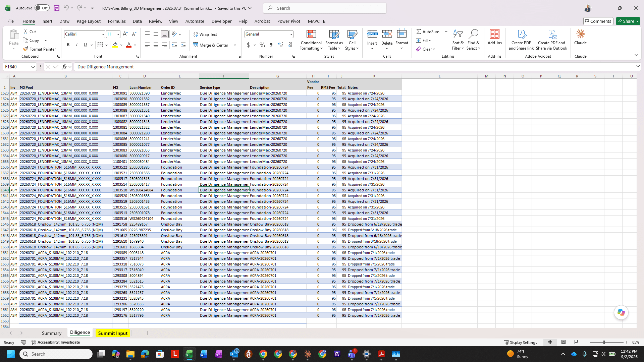This screenshot has width=644, height=362.
Task: Apply yellow fill color swatch
Action: tap(115, 45)
